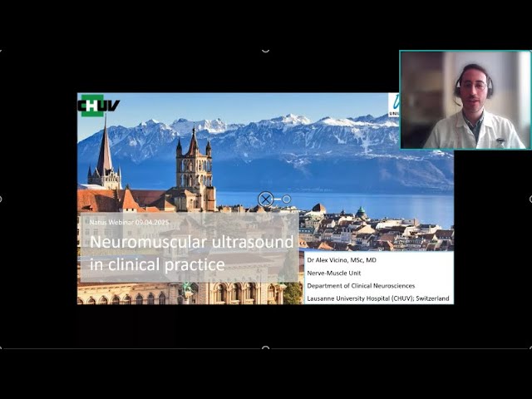Click the circled X icon at slide center
The height and width of the screenshot is (399, 532).
click(266, 199)
